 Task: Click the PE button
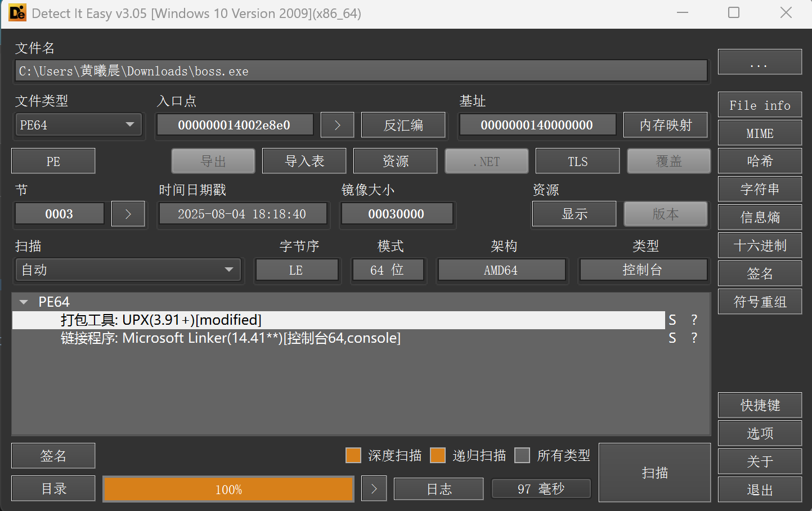[x=53, y=162]
